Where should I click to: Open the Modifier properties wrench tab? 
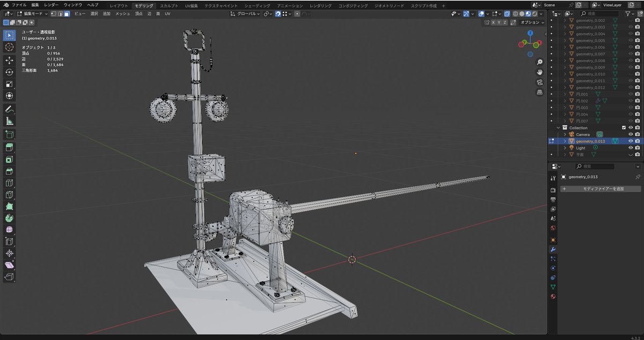click(553, 249)
